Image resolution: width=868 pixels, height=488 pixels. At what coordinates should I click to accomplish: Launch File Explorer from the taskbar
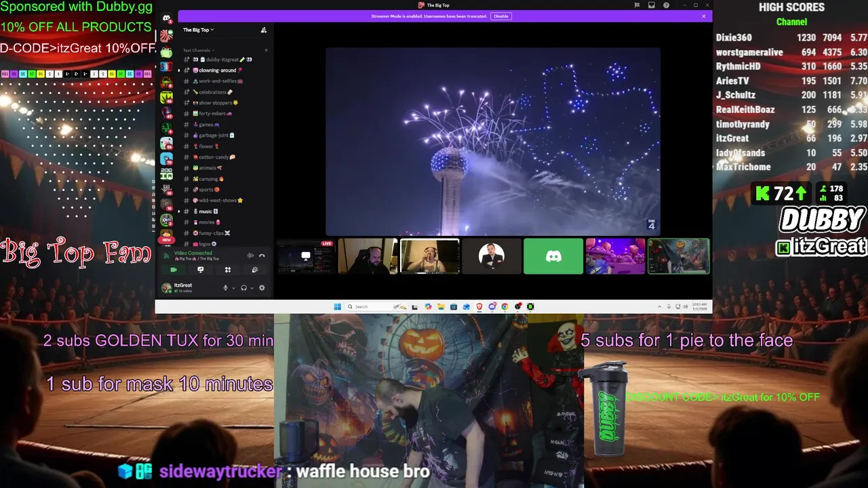441,307
